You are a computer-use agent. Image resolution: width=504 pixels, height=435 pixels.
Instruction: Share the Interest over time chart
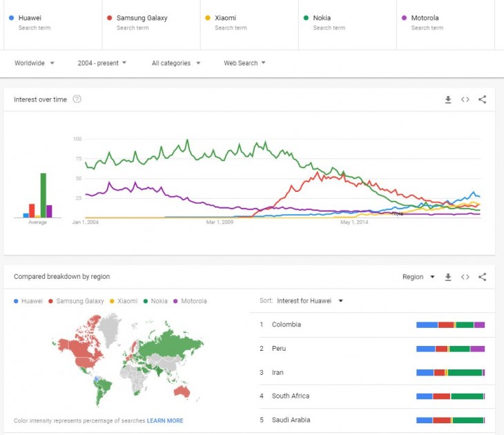482,99
